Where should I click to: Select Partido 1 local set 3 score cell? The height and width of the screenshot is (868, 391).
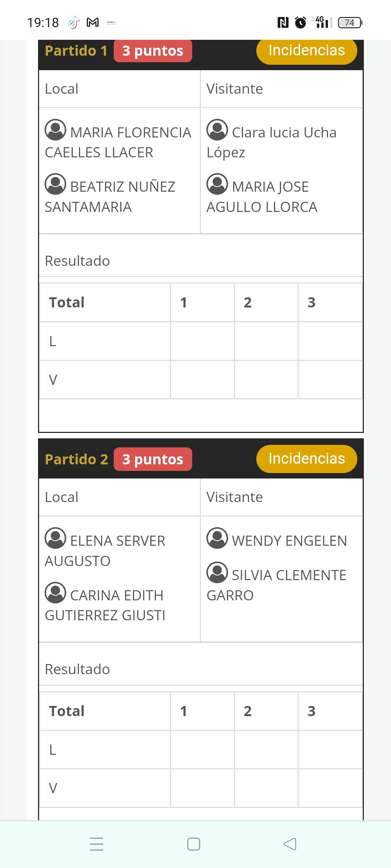click(330, 341)
